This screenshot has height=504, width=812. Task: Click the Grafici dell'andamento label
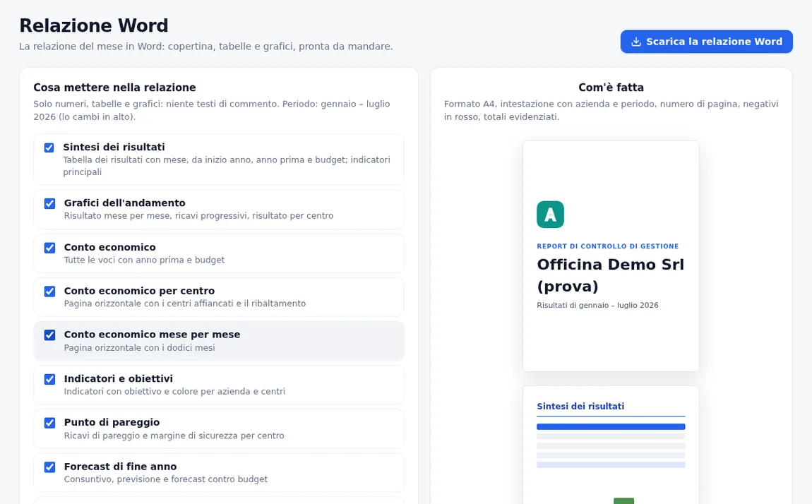tap(124, 203)
